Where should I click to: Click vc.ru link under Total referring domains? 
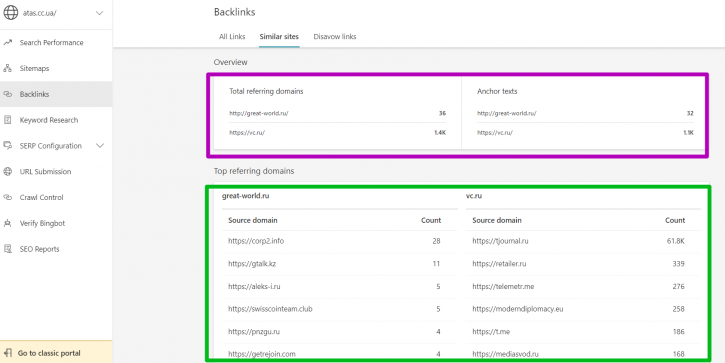click(x=247, y=133)
